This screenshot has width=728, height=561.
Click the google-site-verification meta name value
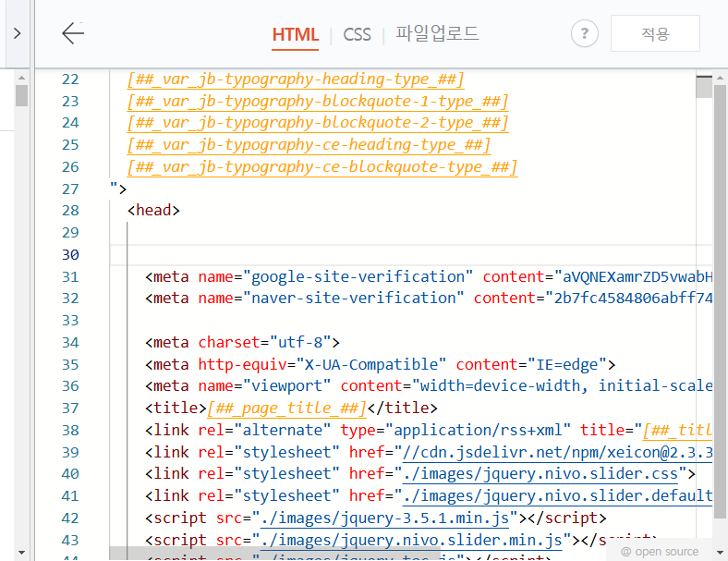[x=358, y=276]
